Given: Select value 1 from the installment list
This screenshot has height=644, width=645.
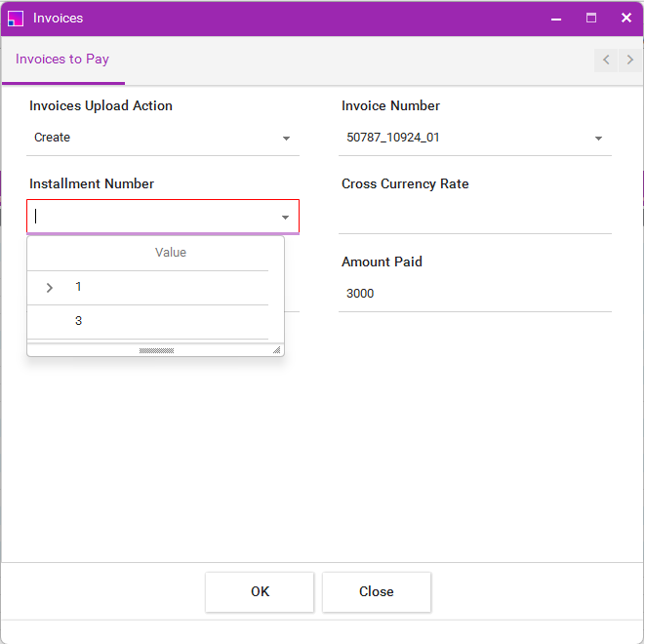Looking at the screenshot, I should coord(79,288).
